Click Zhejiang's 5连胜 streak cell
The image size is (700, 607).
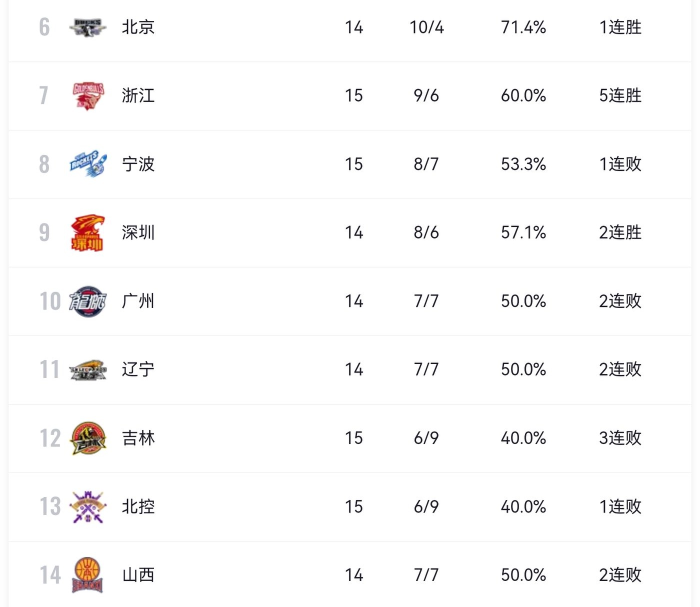pyautogui.click(x=620, y=95)
